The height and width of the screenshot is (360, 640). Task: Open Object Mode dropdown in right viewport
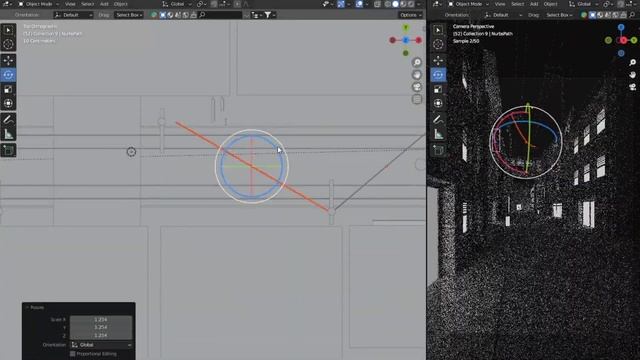(x=468, y=4)
